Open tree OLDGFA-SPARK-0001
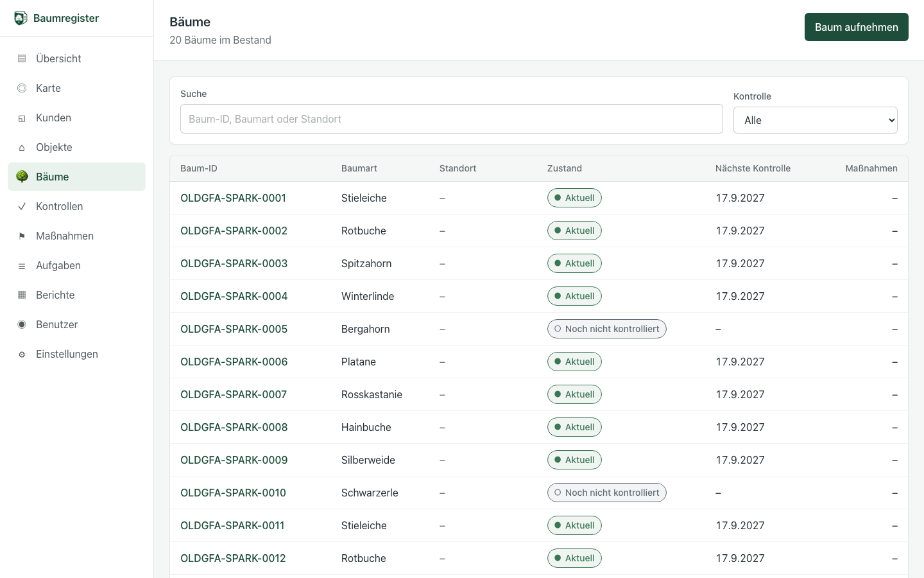 [x=233, y=198]
